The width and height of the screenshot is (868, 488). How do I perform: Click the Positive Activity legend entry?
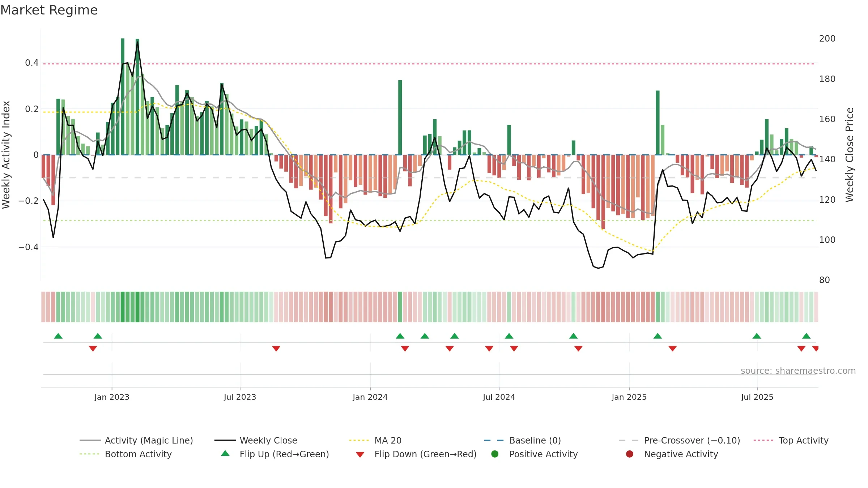tap(535, 454)
